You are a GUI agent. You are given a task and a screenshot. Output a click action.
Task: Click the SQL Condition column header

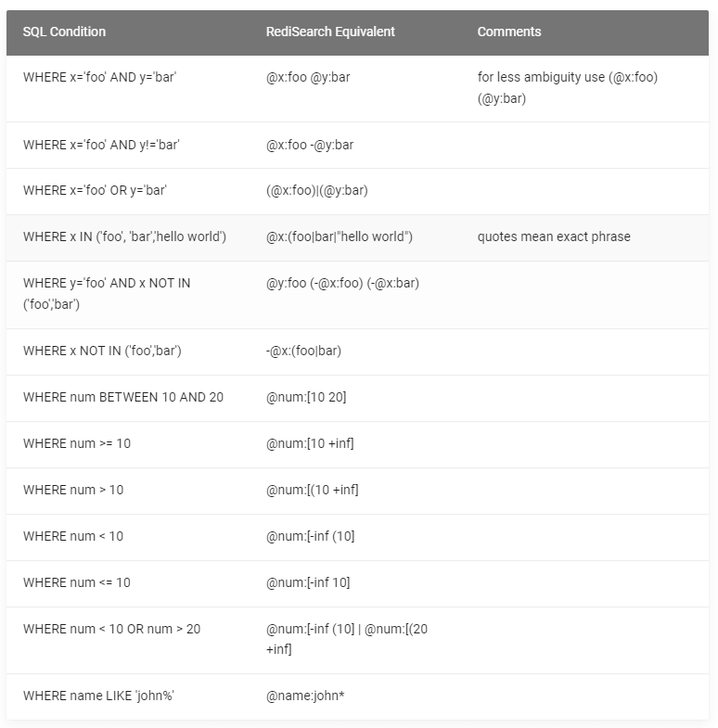[64, 32]
